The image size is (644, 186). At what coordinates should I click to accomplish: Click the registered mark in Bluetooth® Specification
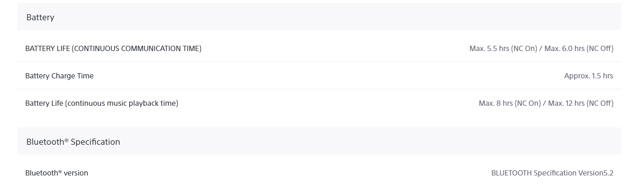pyautogui.click(x=66, y=139)
